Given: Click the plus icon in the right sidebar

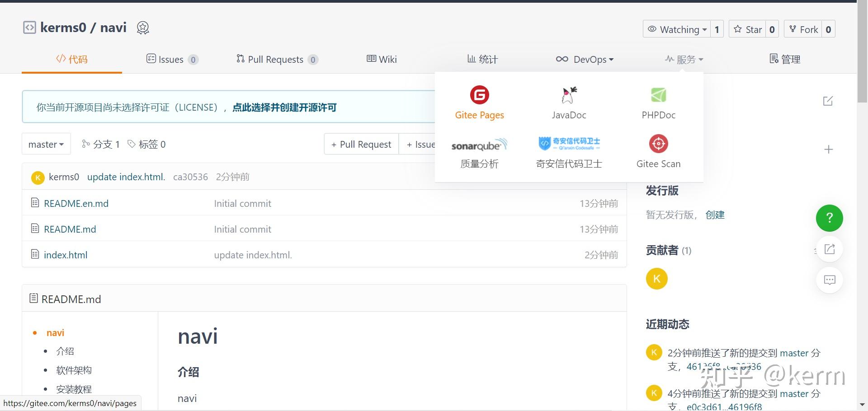Looking at the screenshot, I should tap(829, 149).
